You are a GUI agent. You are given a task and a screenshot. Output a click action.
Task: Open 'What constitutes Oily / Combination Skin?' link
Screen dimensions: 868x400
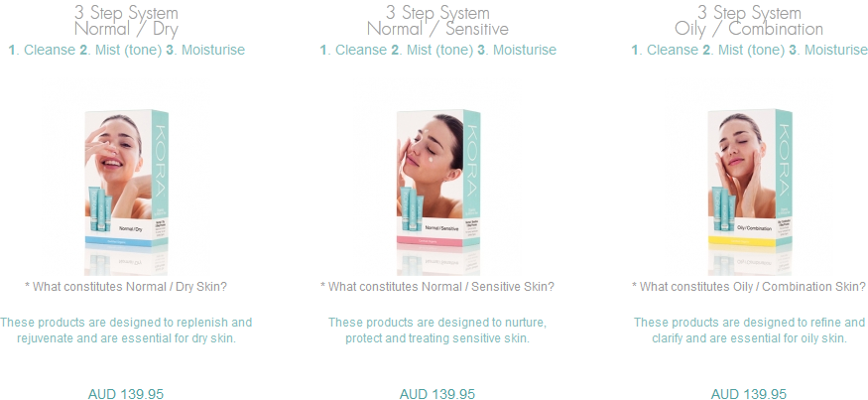click(x=749, y=287)
